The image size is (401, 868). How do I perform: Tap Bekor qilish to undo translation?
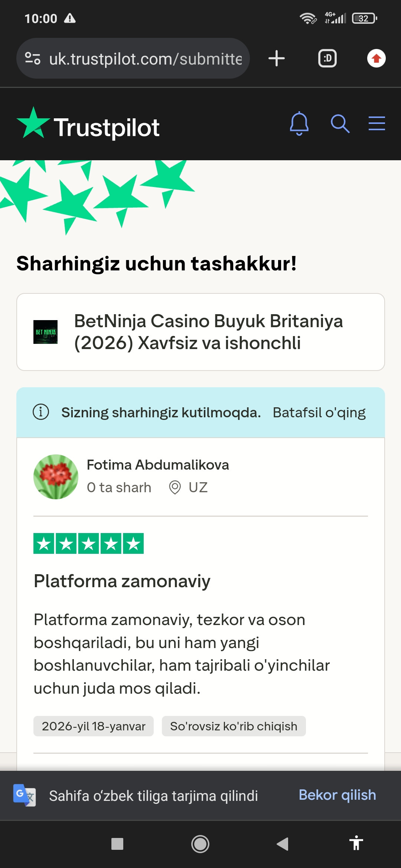(x=337, y=795)
